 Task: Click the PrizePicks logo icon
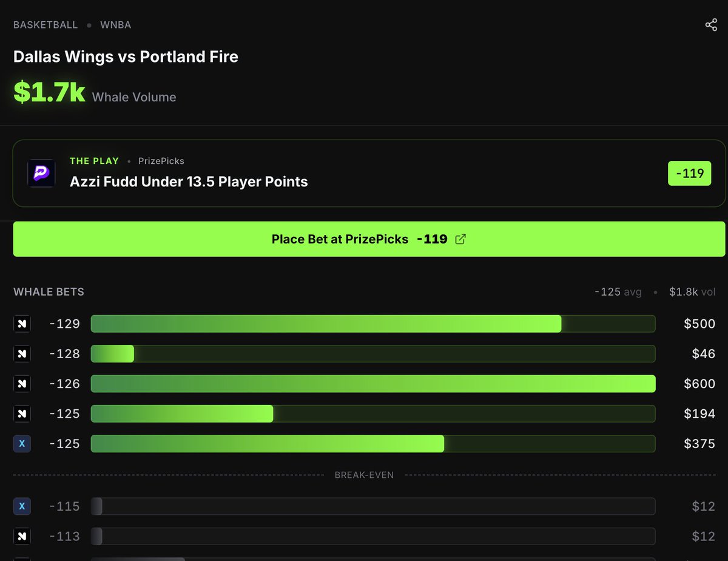(41, 173)
